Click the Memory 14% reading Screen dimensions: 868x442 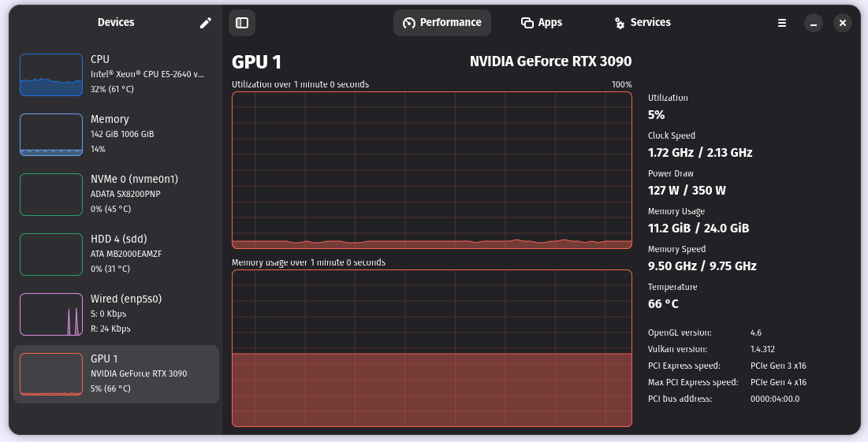click(x=98, y=149)
